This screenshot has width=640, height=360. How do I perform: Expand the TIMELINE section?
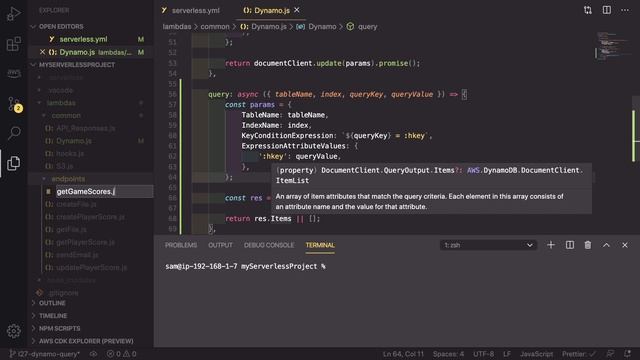tap(53, 316)
